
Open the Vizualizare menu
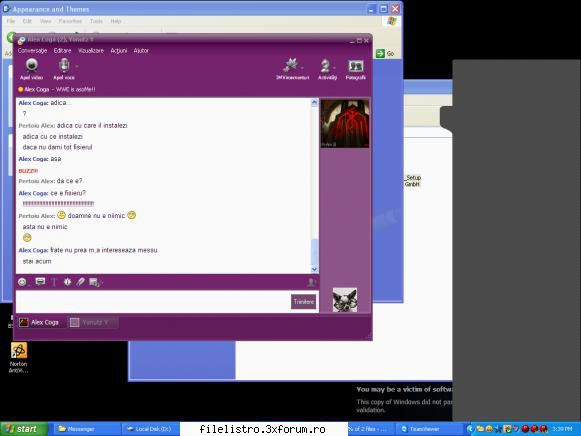(91, 51)
